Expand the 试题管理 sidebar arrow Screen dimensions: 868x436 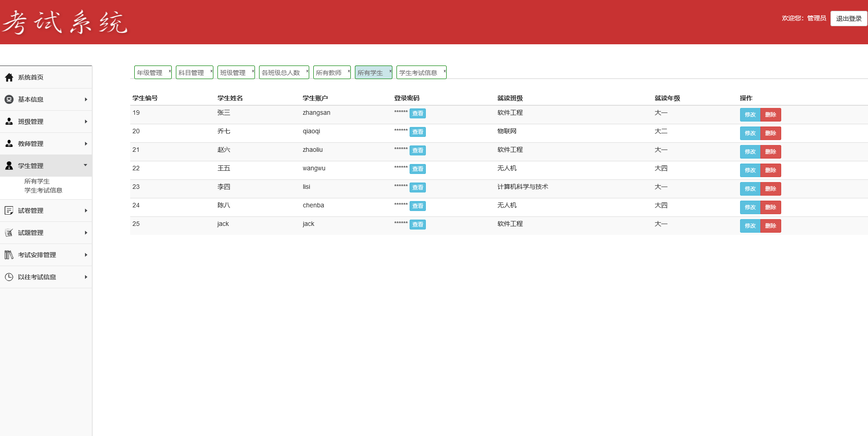coord(86,233)
